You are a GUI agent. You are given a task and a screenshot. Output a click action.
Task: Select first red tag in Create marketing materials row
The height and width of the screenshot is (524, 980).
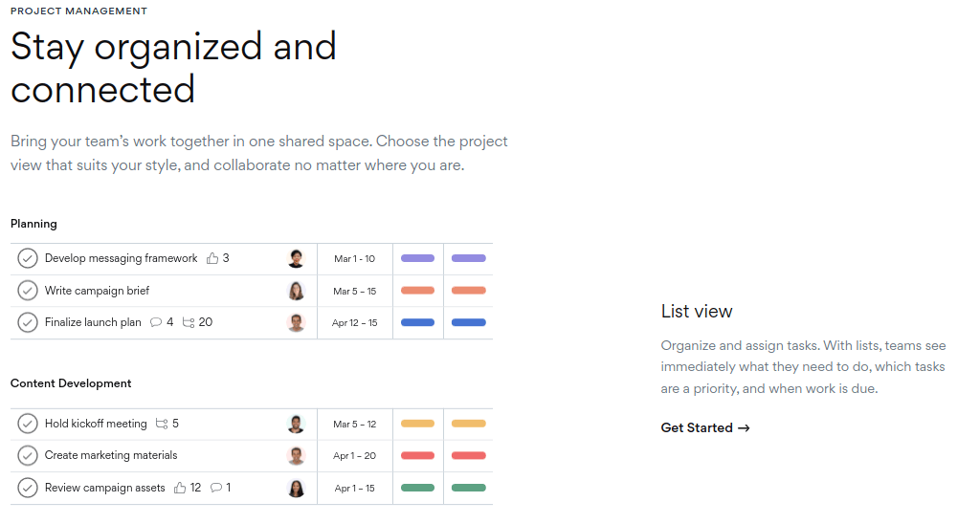coord(417,455)
